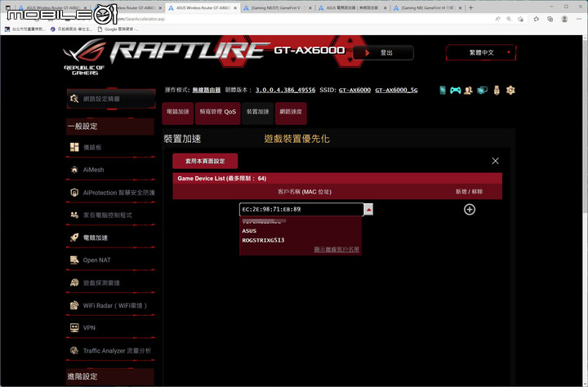Click the GT-AX6000 SSID link
The width and height of the screenshot is (588, 387).
point(354,90)
